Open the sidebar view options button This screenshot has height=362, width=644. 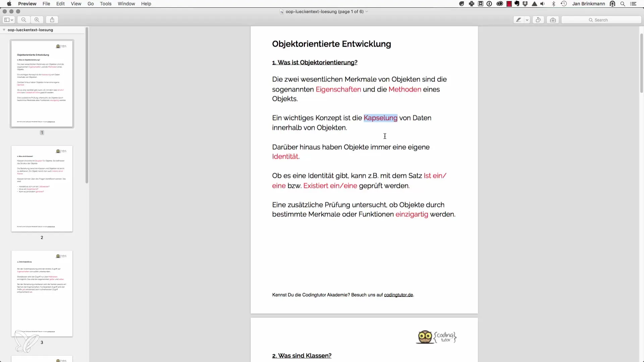click(x=9, y=20)
